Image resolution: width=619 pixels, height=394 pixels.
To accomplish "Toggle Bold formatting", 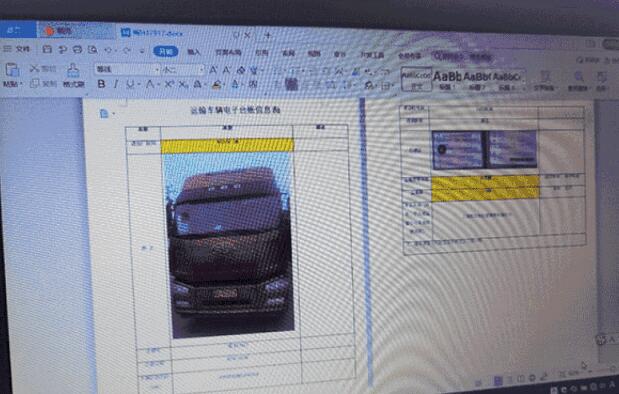I will (101, 84).
